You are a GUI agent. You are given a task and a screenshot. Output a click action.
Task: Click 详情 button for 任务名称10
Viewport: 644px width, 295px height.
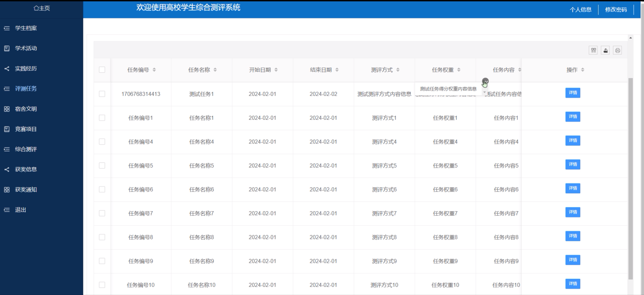click(573, 284)
